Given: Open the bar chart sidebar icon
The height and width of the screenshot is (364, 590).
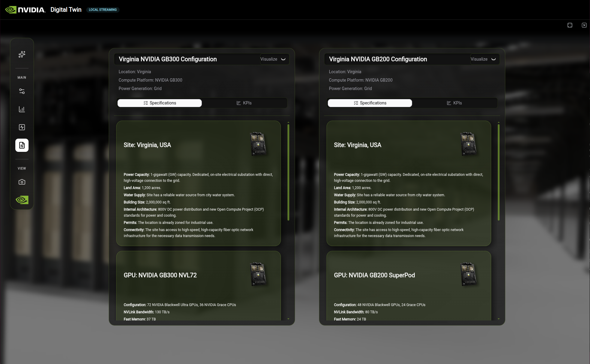Looking at the screenshot, I should (22, 109).
